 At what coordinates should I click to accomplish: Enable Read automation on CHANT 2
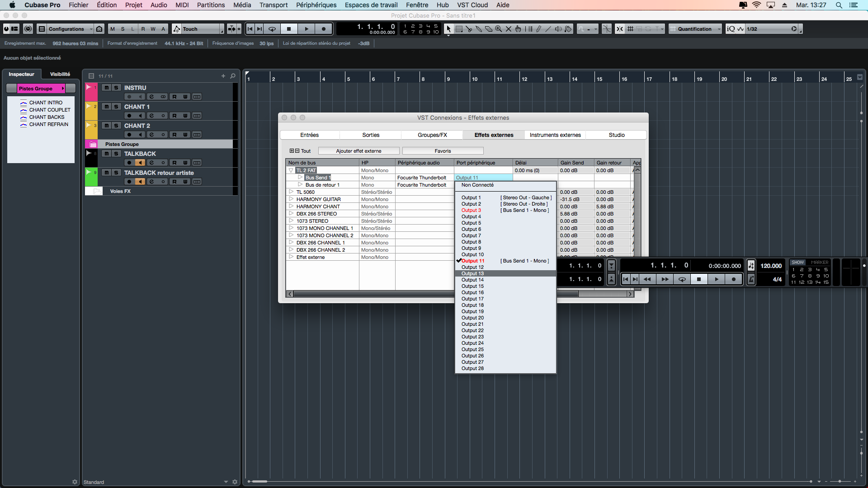(x=175, y=135)
